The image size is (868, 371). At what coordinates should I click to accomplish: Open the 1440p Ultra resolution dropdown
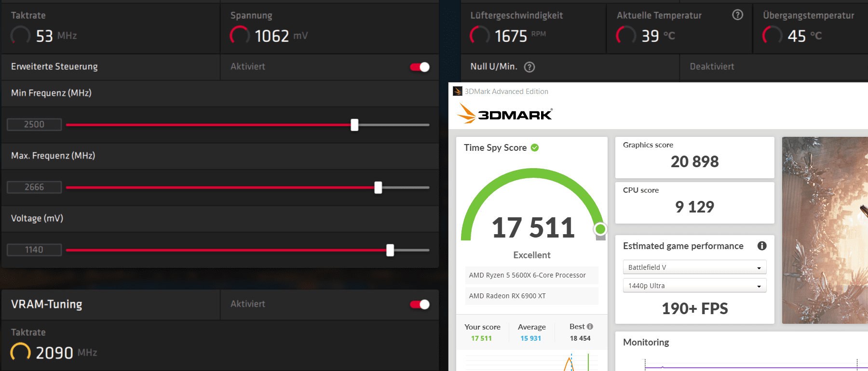pos(694,285)
